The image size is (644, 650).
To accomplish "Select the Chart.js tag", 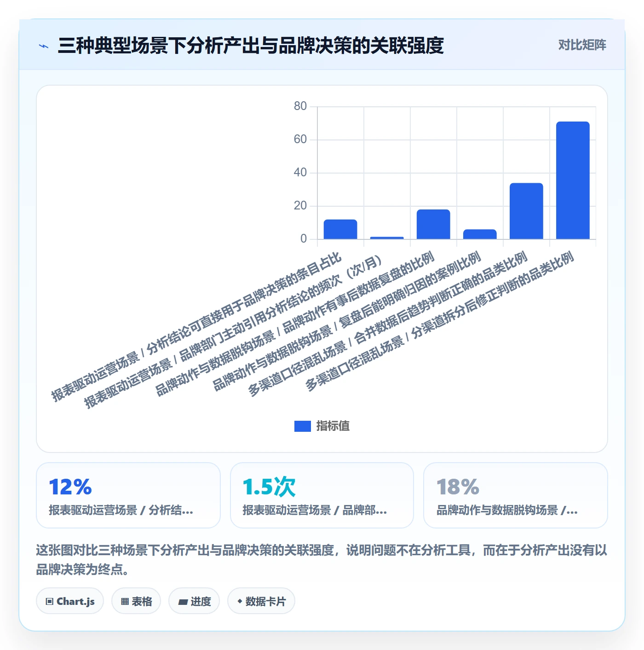I will point(70,601).
